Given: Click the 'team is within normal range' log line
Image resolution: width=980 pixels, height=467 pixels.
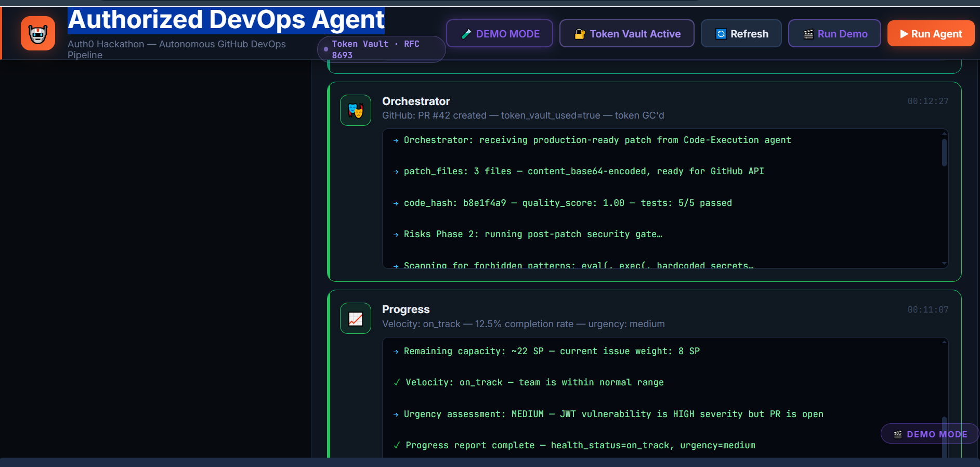Looking at the screenshot, I should point(529,382).
